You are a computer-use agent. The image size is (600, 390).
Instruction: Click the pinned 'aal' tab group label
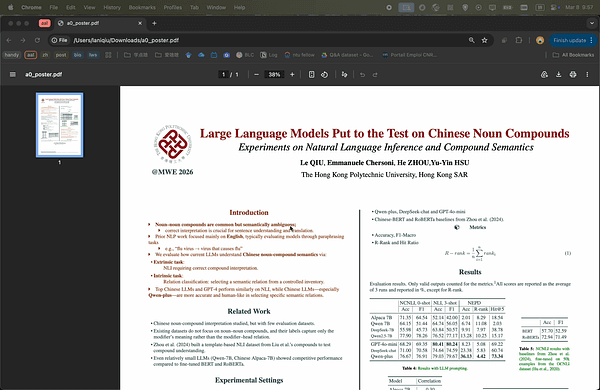(x=44, y=23)
